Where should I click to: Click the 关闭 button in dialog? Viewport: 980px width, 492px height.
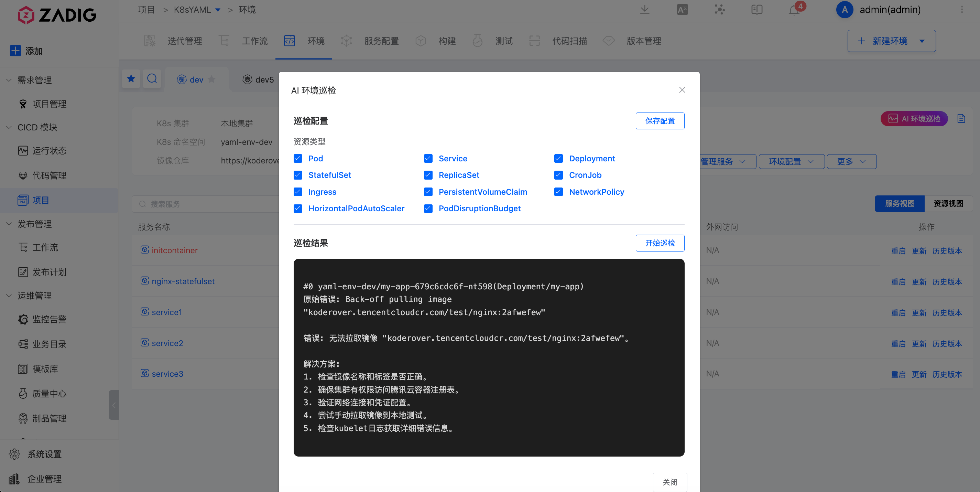669,482
